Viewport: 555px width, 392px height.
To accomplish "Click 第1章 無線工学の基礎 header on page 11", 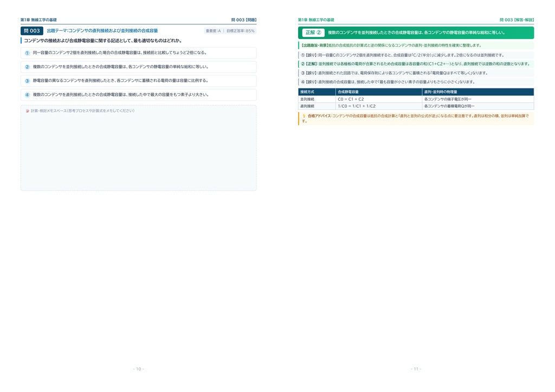I will pos(316,20).
